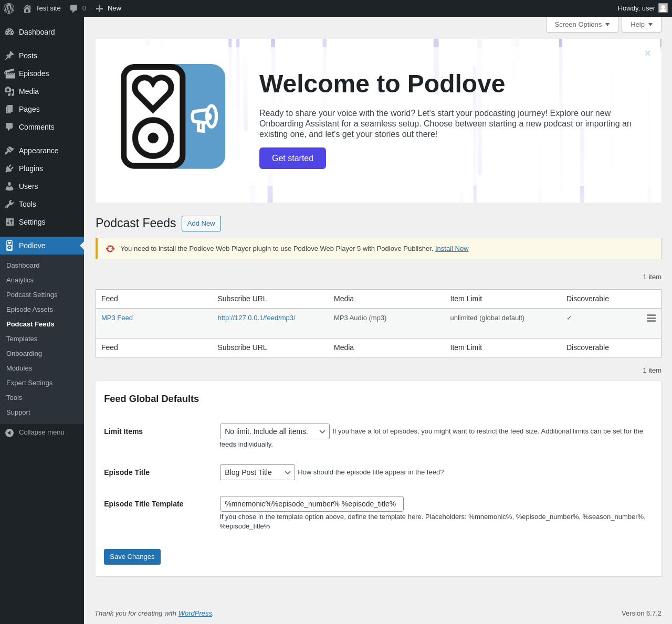Open Support submenu item
The width and height of the screenshot is (672, 624).
point(18,413)
